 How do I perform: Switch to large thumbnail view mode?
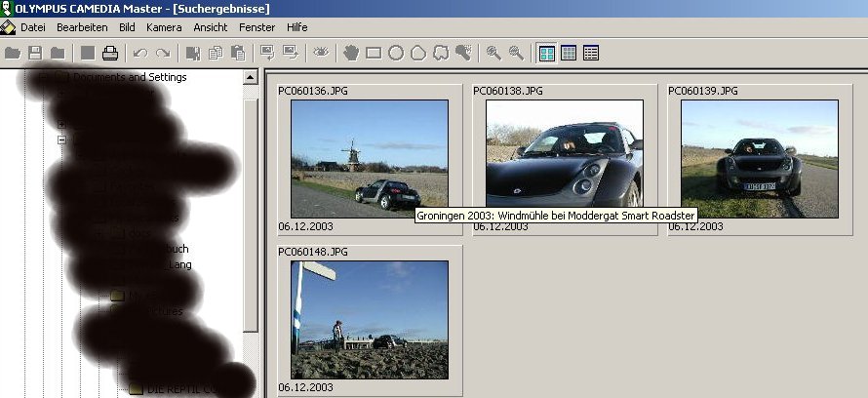click(x=547, y=53)
